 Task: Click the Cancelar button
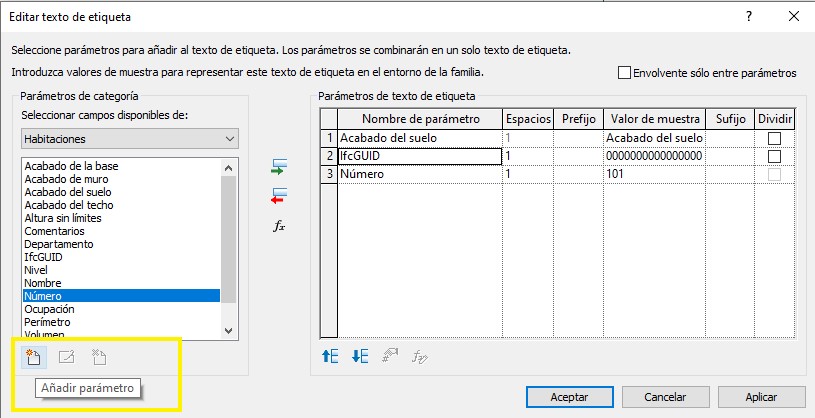coord(657,397)
